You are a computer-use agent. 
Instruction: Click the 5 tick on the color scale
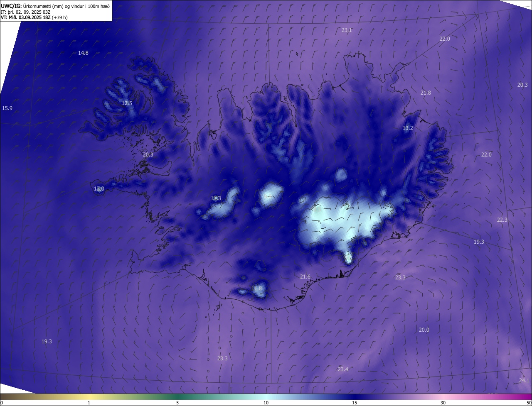(177, 403)
